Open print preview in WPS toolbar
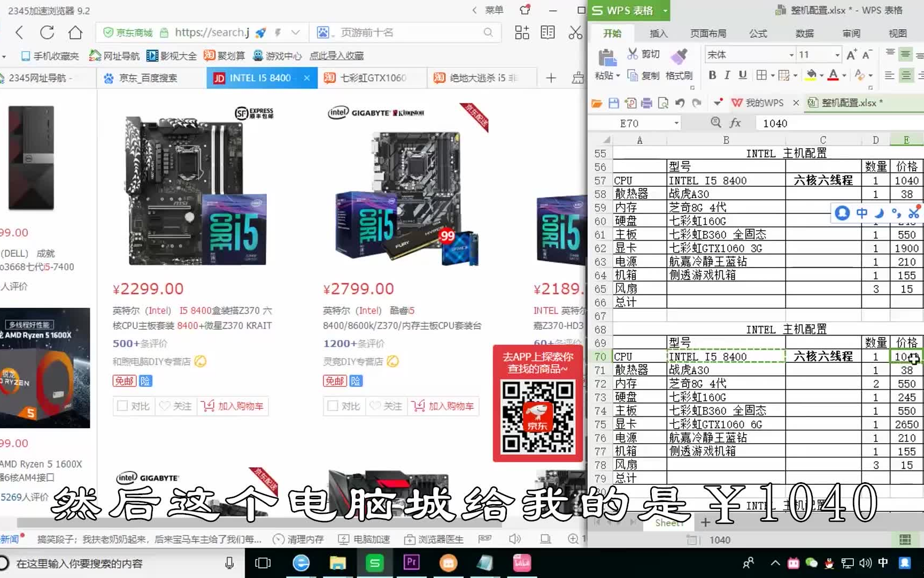This screenshot has width=924, height=578. (x=663, y=103)
